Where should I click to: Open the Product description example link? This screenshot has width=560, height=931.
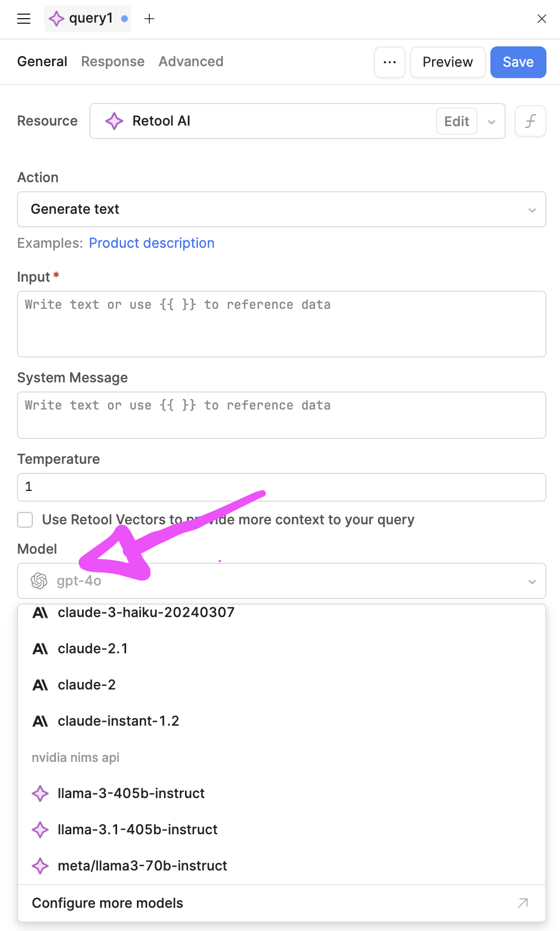point(152,243)
